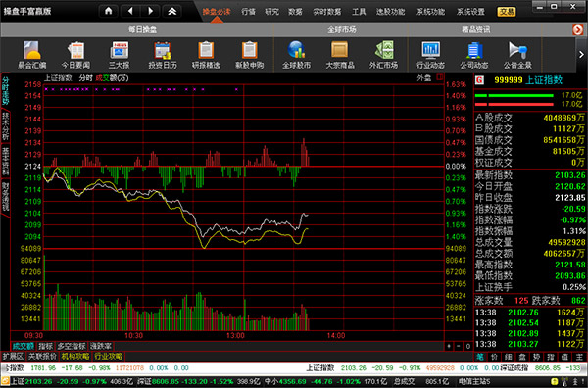Select the 指 tab in the quote panel
Screen dimensions: 588x388
(x=551, y=357)
